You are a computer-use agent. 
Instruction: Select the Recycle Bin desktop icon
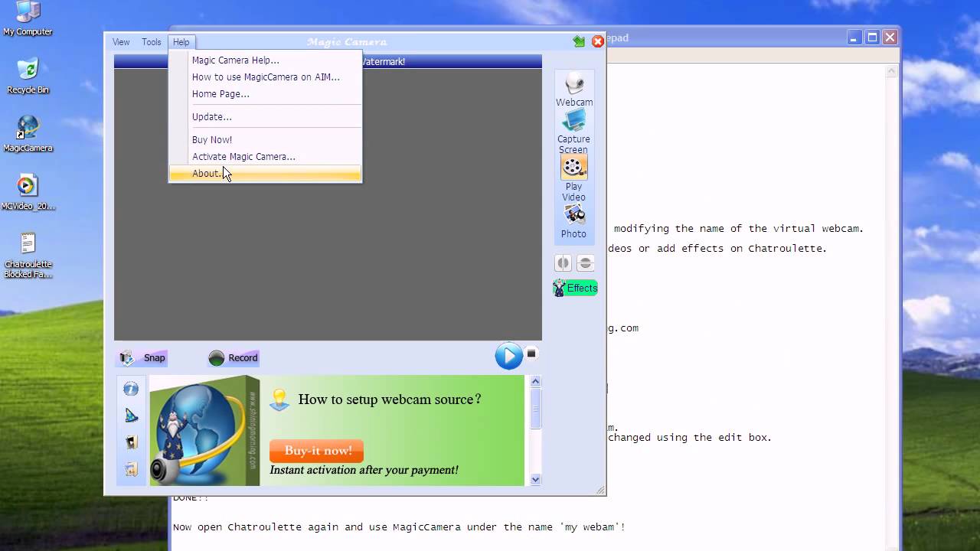[x=28, y=76]
